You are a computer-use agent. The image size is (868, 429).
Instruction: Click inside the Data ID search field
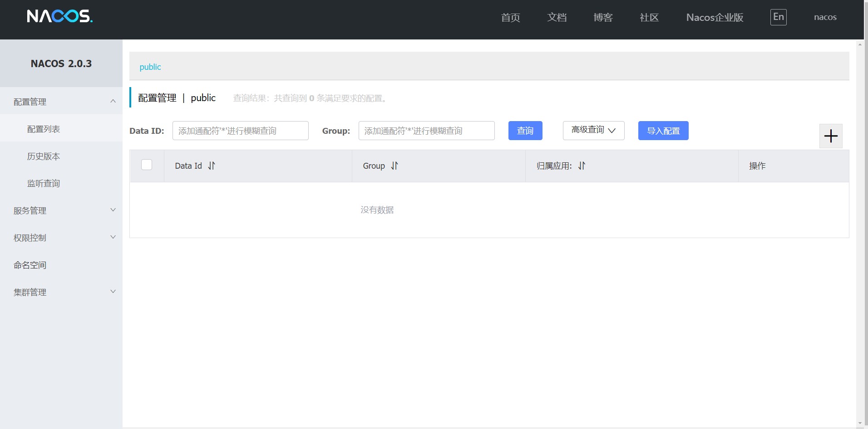coord(240,131)
